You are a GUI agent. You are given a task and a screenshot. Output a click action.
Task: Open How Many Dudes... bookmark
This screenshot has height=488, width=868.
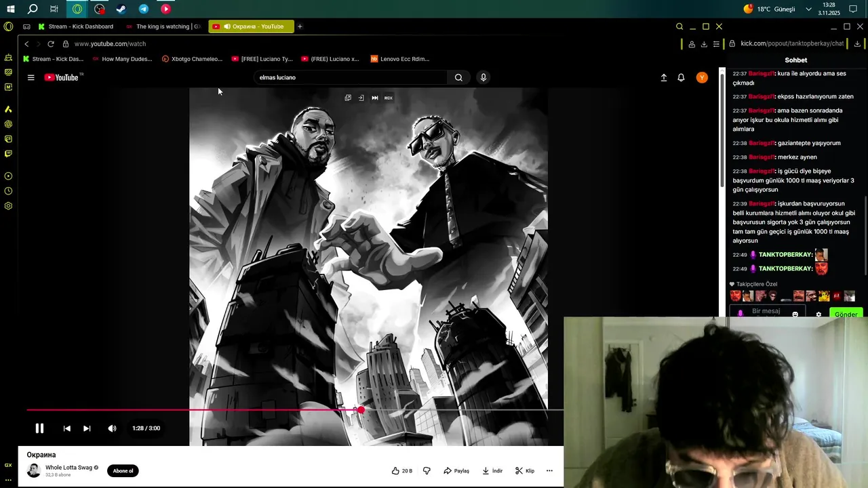click(123, 59)
